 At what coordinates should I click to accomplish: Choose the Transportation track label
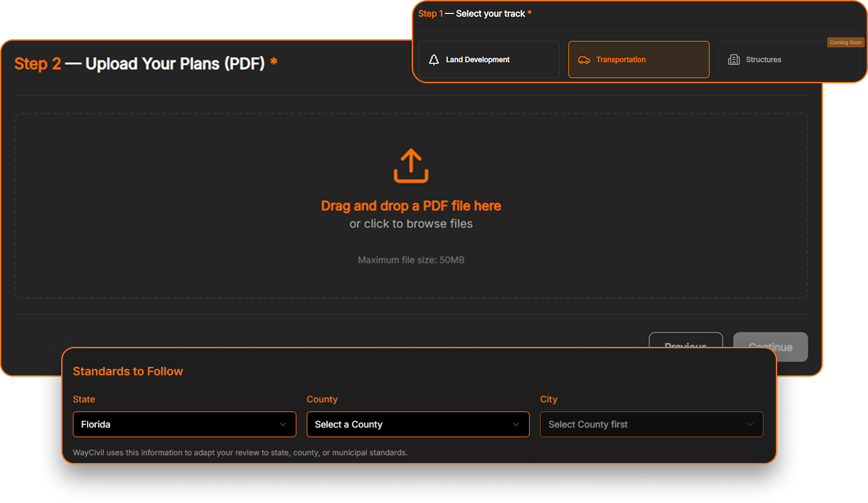[621, 60]
